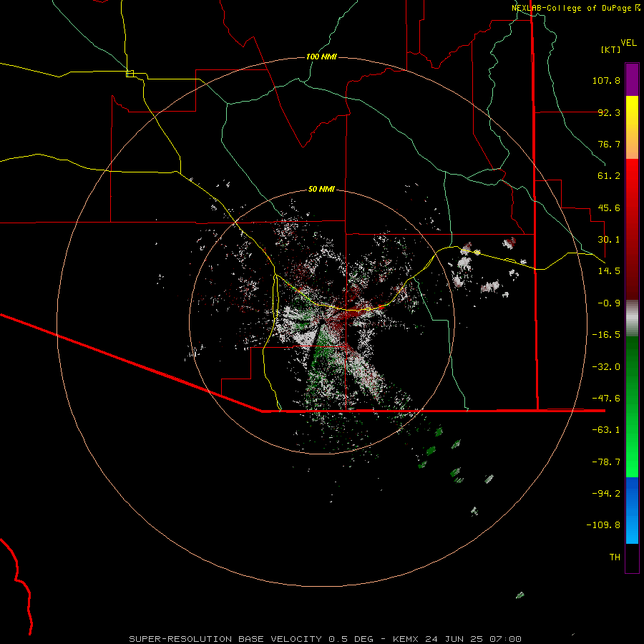Click the 92.3 velocity scale value
The height and width of the screenshot is (644, 644).
[609, 112]
